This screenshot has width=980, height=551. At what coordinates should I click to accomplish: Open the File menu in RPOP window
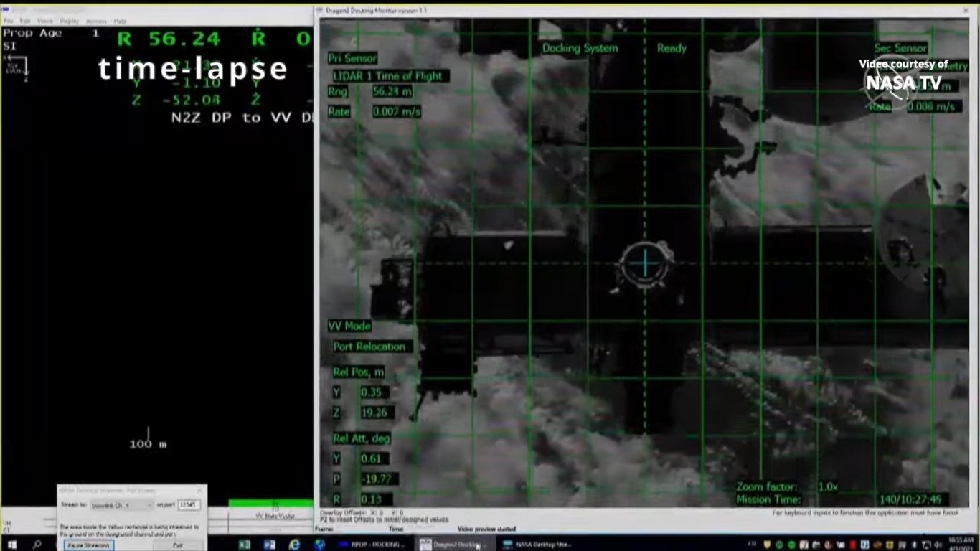[8, 22]
